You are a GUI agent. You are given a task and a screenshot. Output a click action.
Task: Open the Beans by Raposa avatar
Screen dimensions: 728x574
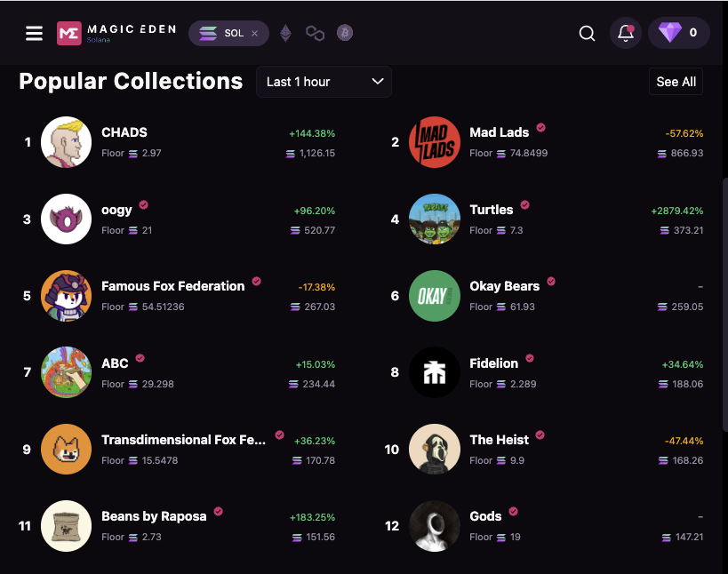[x=66, y=526]
